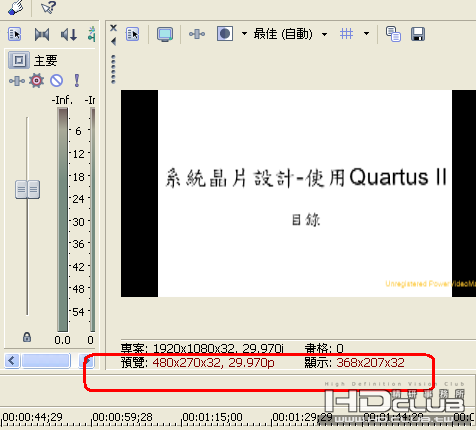The width and height of the screenshot is (476, 430).
Task: Close the video preview window with X
Action: coord(114,28)
